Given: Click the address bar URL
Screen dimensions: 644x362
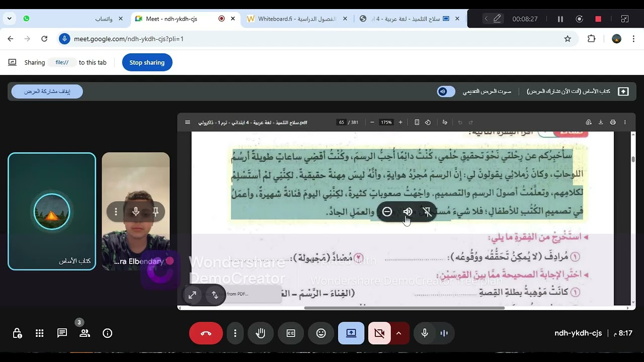Looking at the screenshot, I should (x=129, y=39).
